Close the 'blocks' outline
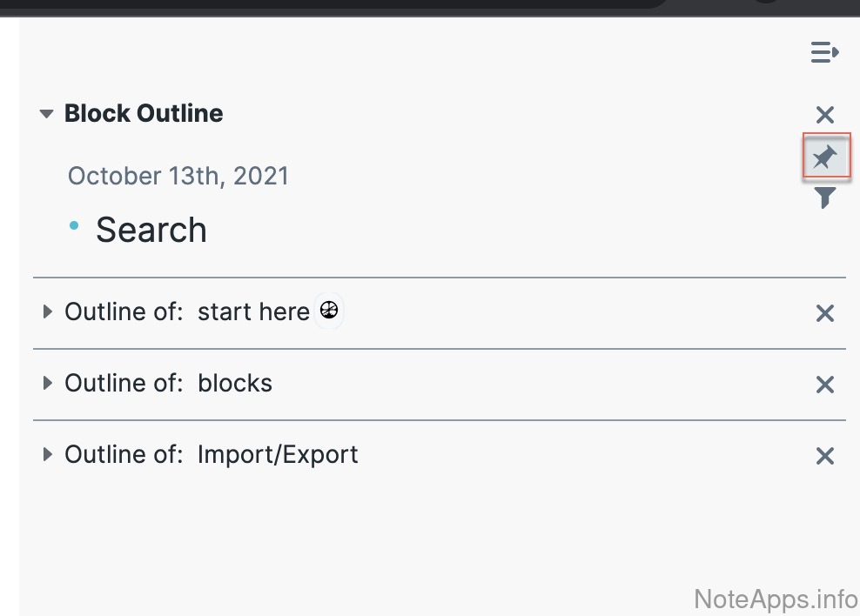Viewport: 860px width, 616px height. coord(825,385)
